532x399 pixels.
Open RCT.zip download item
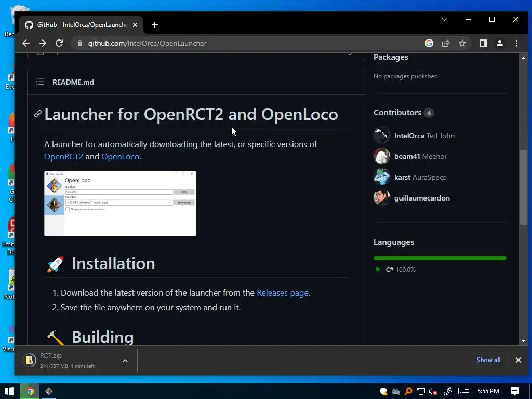click(68, 361)
